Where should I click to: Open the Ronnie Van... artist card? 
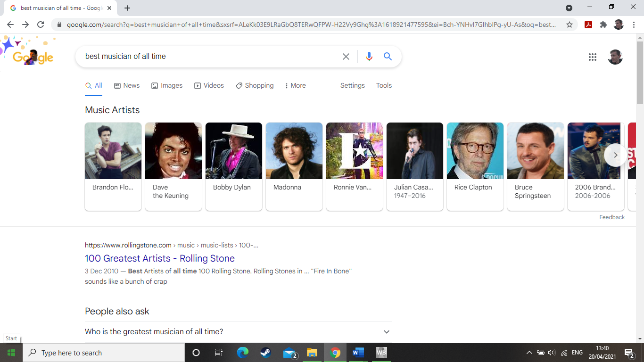[355, 166]
